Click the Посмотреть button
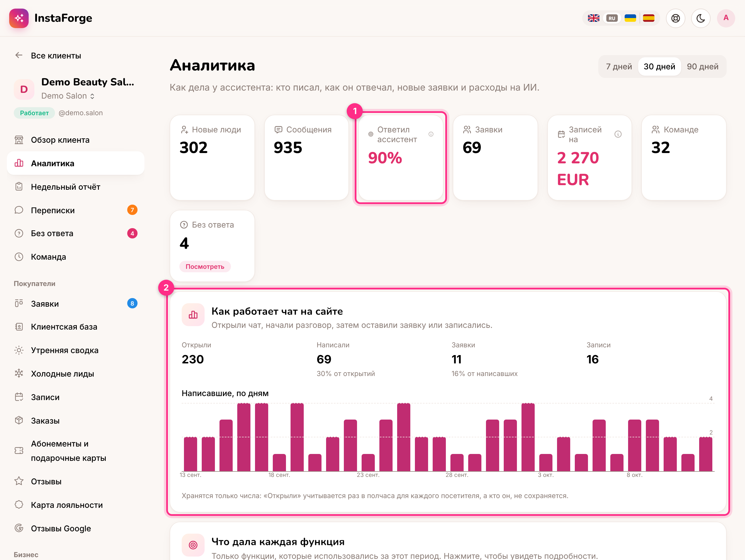The image size is (745, 560). 205,267
